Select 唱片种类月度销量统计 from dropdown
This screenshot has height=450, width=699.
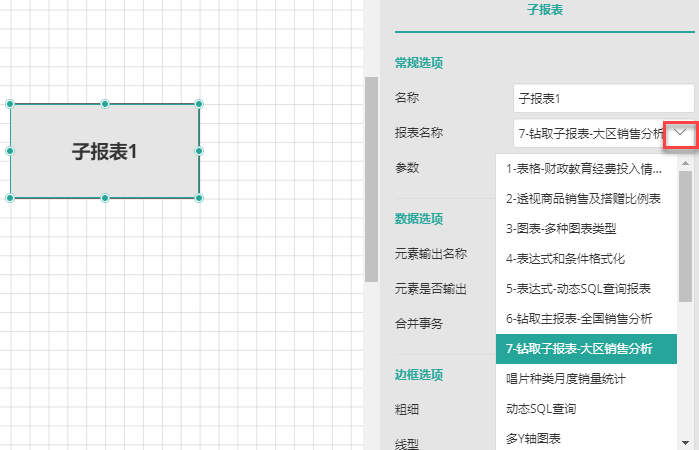565,379
